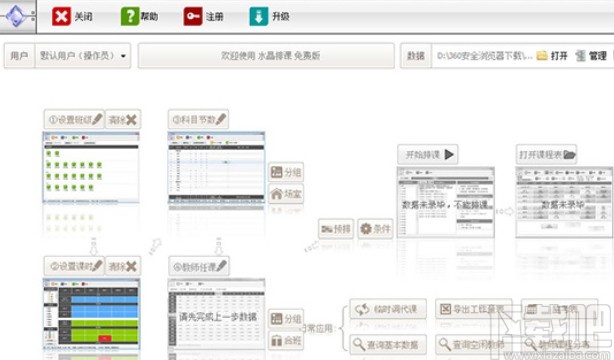Open data file with 打开 folder icon

coord(542,56)
